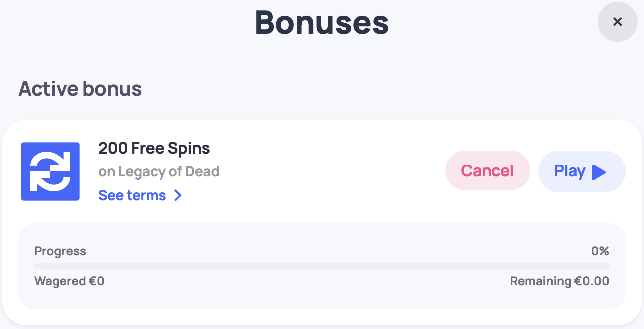This screenshot has width=644, height=329.
Task: Open the See terms link
Action: 132,196
